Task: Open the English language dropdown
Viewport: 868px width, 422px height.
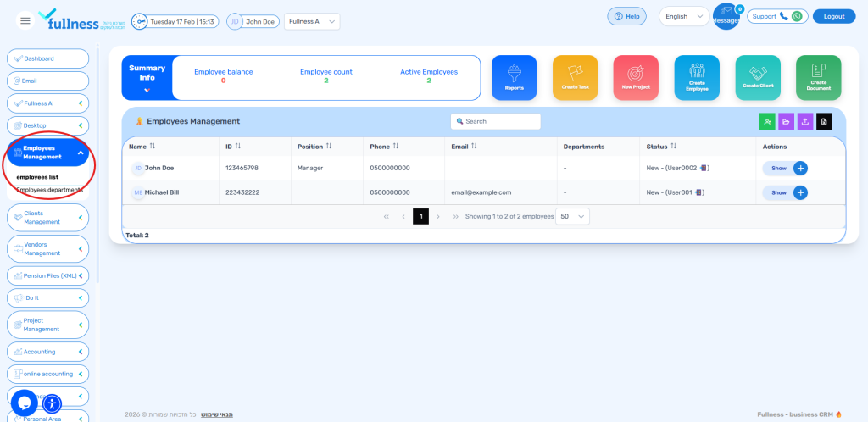Action: 684,16
